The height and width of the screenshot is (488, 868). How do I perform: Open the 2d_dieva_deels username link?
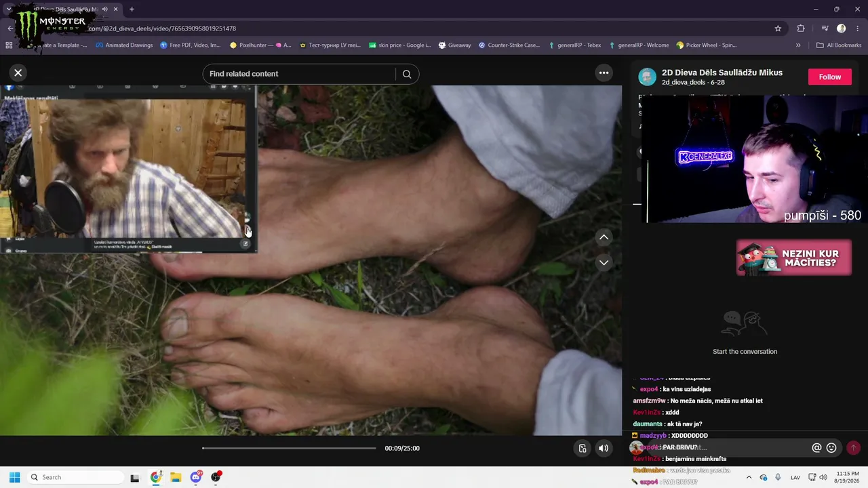684,82
